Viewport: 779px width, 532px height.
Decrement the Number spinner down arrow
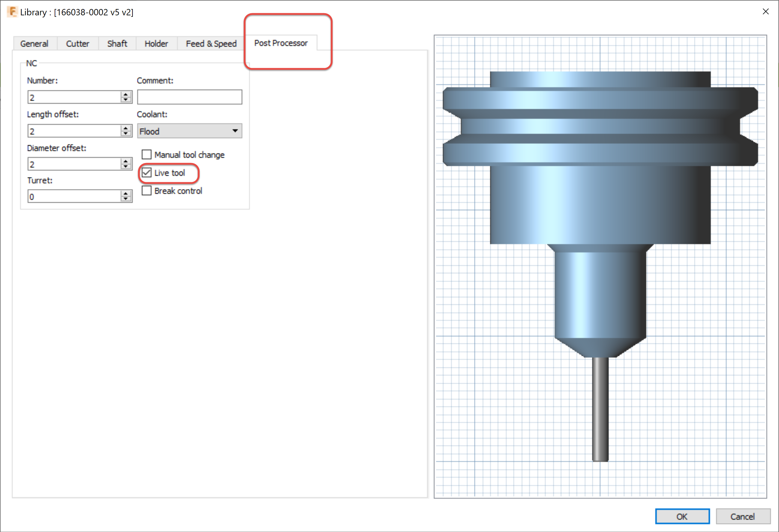126,100
